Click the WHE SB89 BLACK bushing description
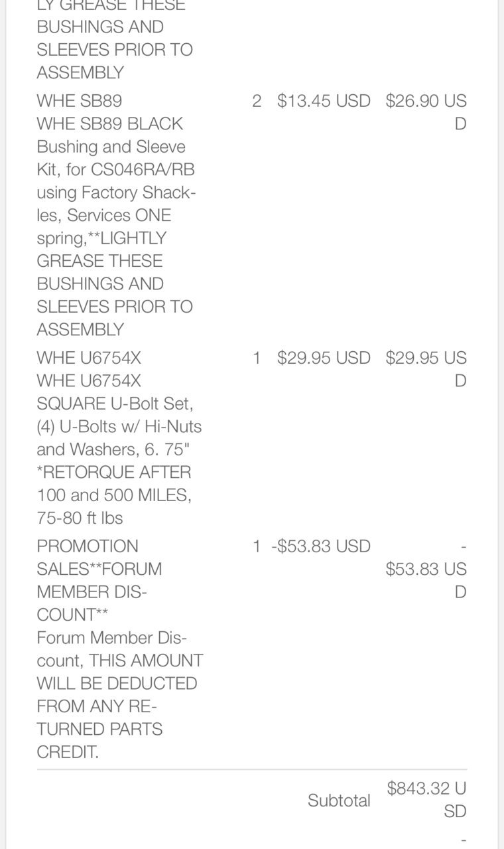This screenshot has height=849, width=504. (x=116, y=226)
